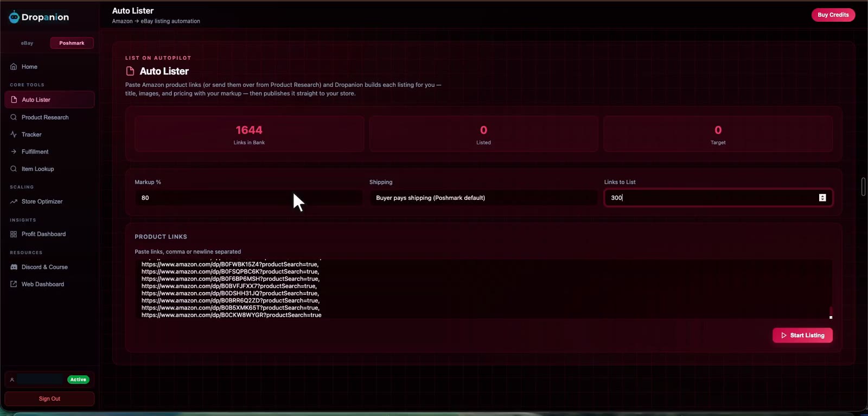This screenshot has height=416, width=868.
Task: Click the Dropanion robot logo icon
Action: 14,17
